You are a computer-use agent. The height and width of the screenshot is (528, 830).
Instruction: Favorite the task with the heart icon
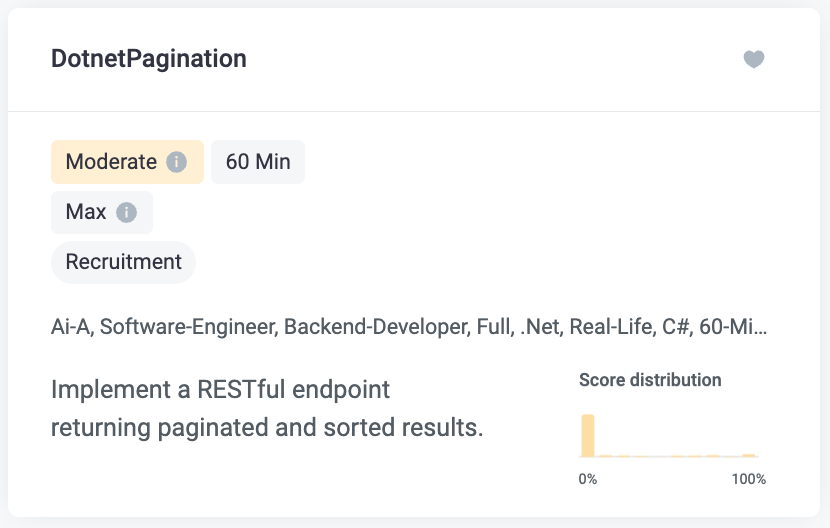(x=754, y=59)
